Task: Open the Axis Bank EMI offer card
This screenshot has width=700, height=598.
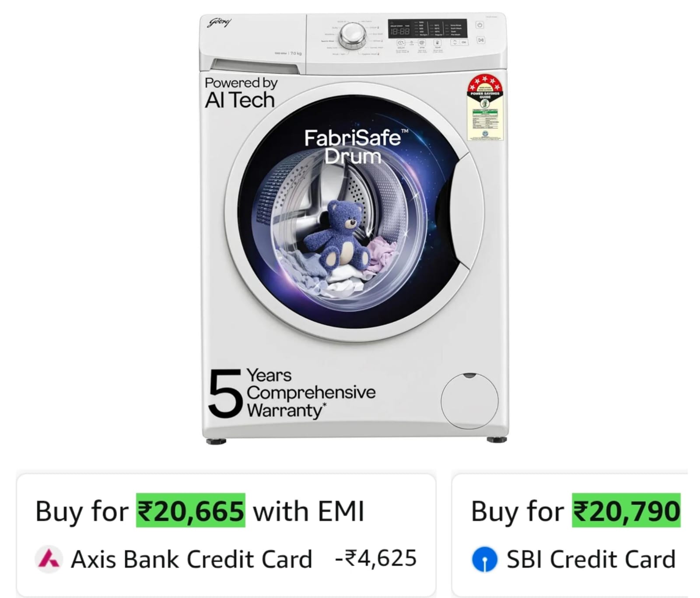Action: coord(226,535)
